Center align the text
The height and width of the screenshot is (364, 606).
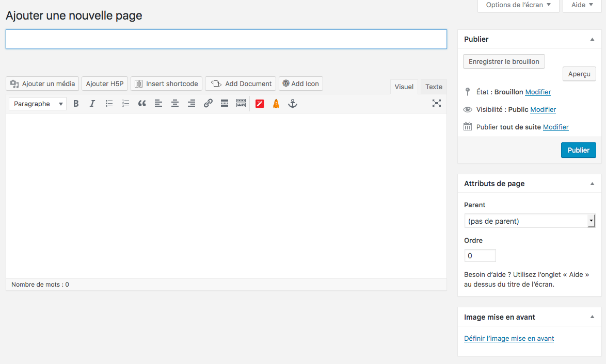tap(175, 104)
